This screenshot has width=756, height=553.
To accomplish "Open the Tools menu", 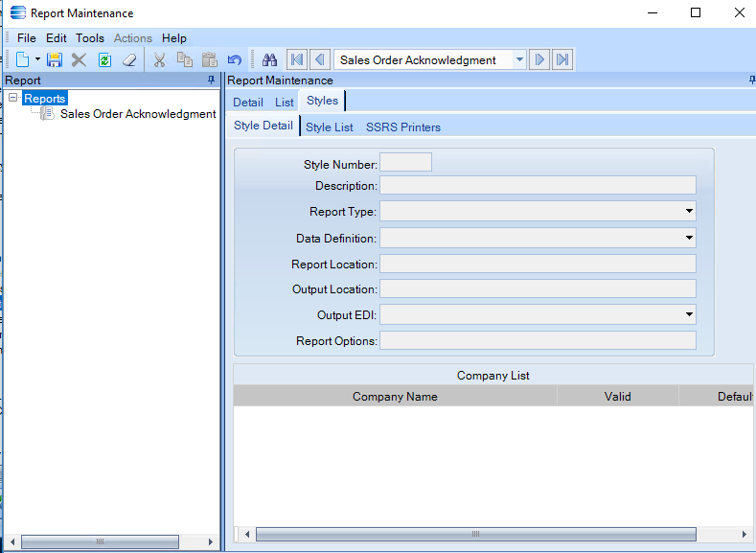I will click(x=90, y=38).
